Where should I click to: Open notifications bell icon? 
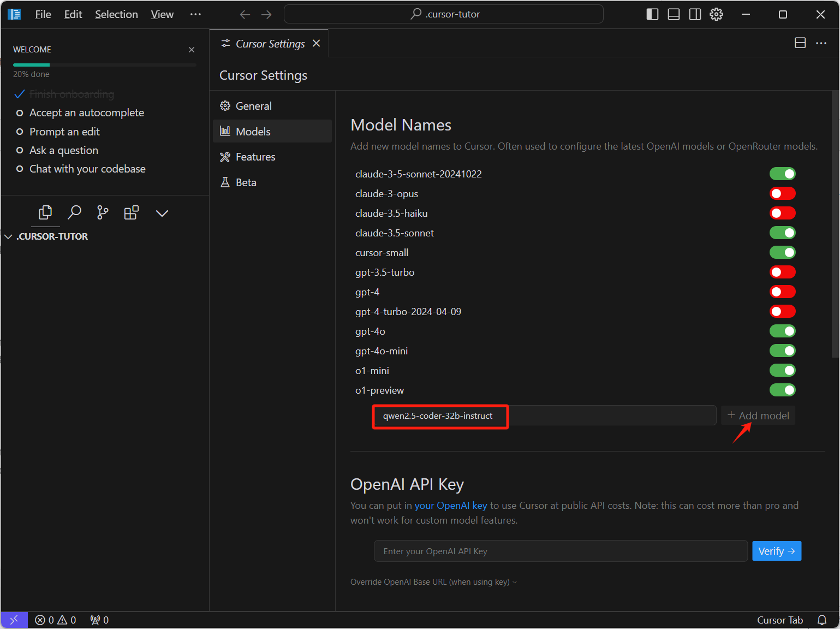coord(822,620)
